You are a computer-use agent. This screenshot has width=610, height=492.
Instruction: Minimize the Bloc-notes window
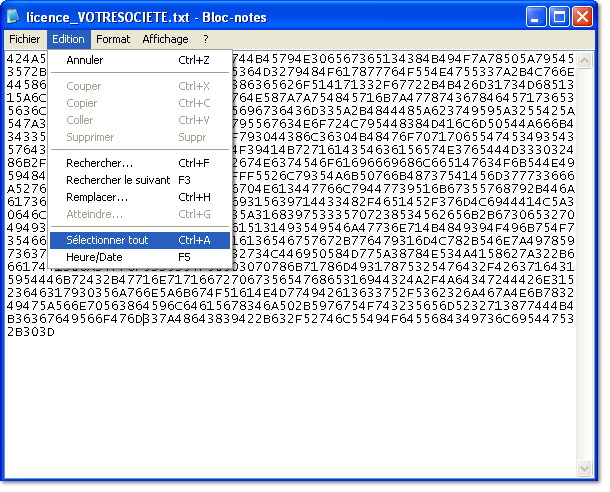[x=537, y=17]
